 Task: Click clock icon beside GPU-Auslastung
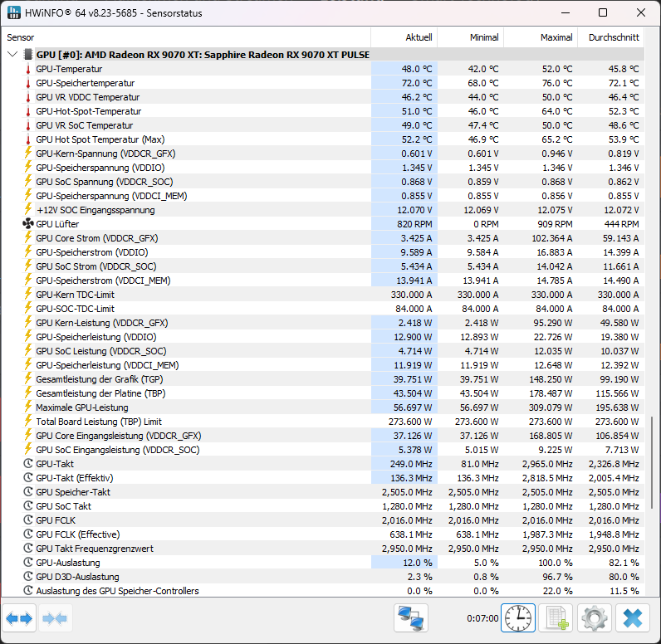click(x=28, y=563)
